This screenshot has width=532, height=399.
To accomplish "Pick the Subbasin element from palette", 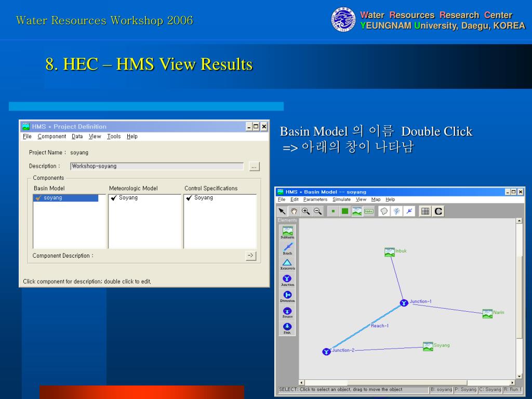I will [x=287, y=232].
